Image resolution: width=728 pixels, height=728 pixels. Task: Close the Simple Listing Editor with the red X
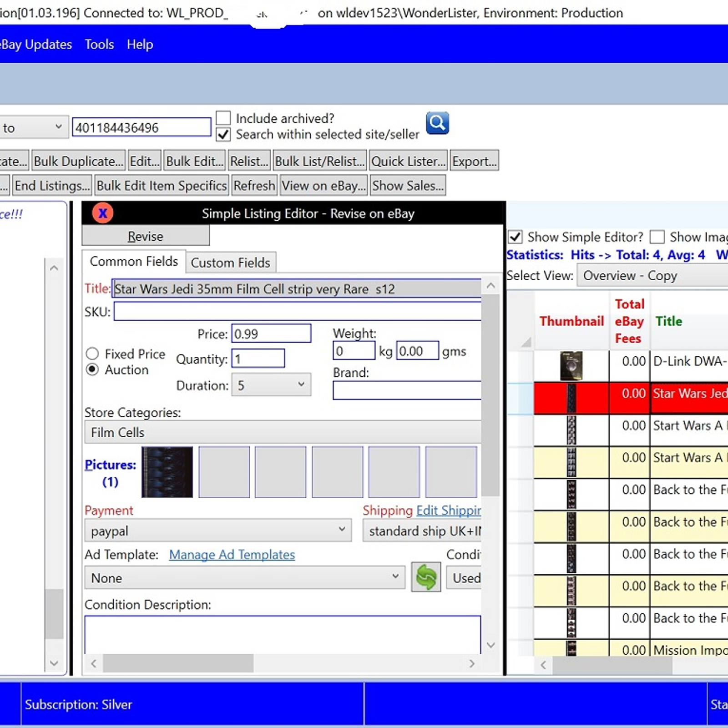103,213
